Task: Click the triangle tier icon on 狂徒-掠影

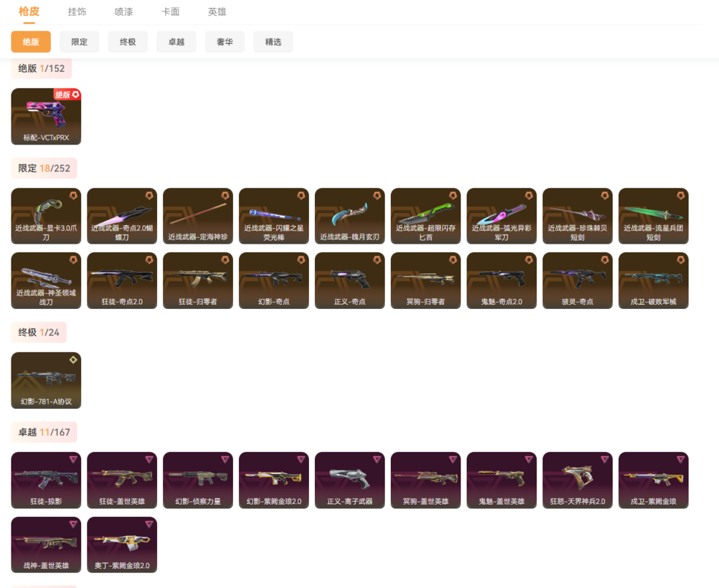Action: (73, 459)
